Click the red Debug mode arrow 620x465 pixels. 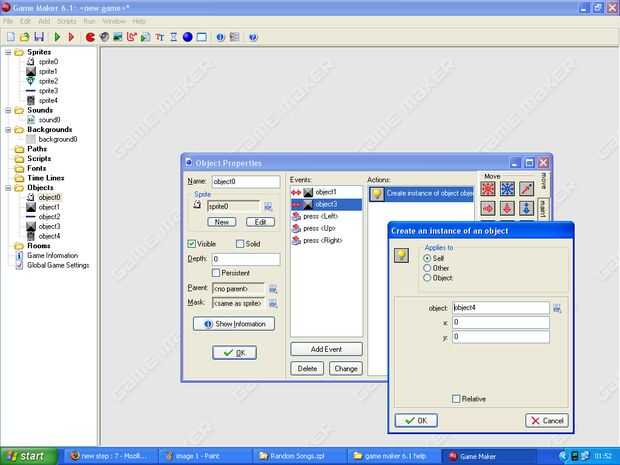(x=71, y=37)
